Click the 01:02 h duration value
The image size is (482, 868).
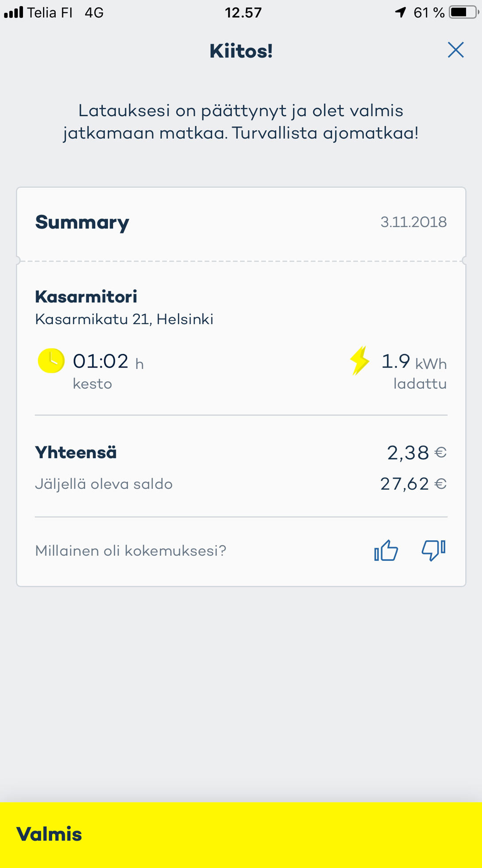(108, 362)
